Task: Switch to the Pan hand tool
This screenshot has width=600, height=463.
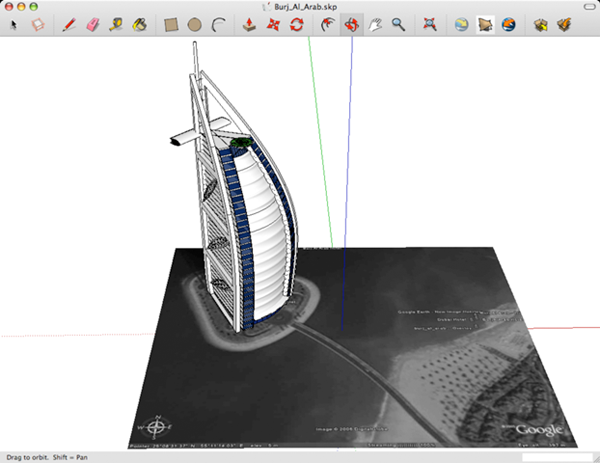Action: click(x=376, y=24)
